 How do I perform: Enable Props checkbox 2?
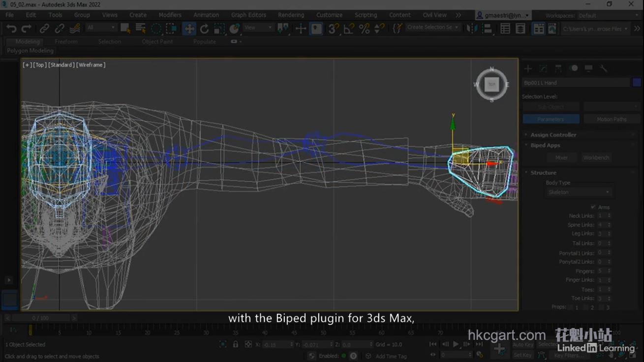pyautogui.click(x=586, y=307)
